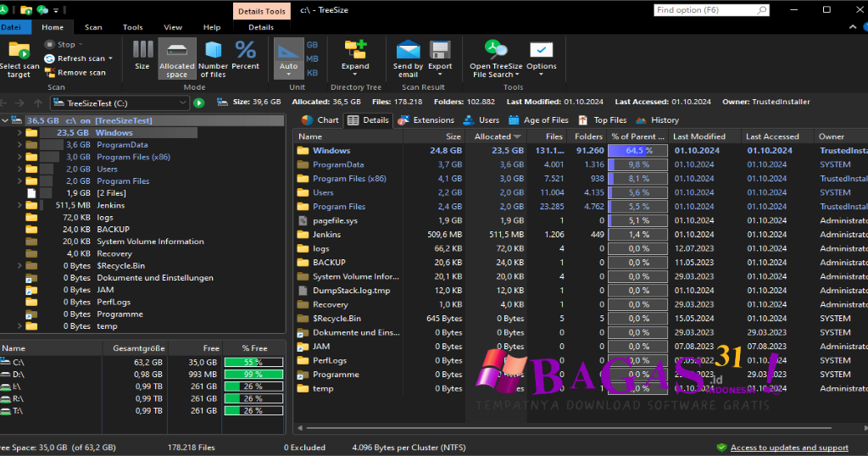The height and width of the screenshot is (456, 868).
Task: Expand Program Files (x86) tree node
Action: [19, 157]
